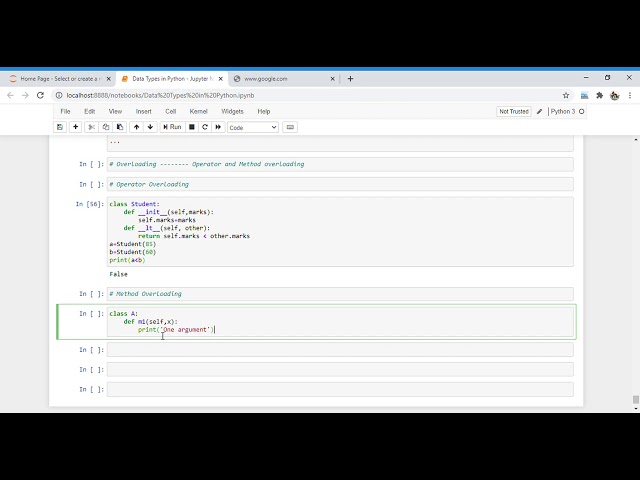Click the localhost address bar
This screenshot has height=480, width=640.
pos(310,95)
